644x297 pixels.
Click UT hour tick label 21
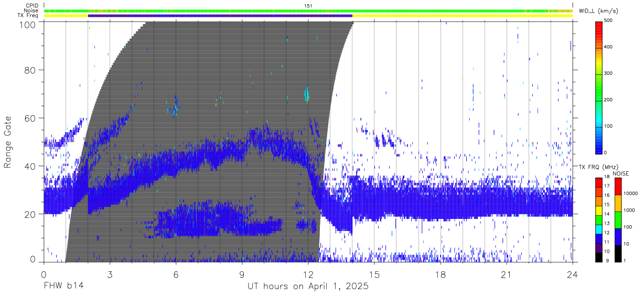(x=507, y=274)
